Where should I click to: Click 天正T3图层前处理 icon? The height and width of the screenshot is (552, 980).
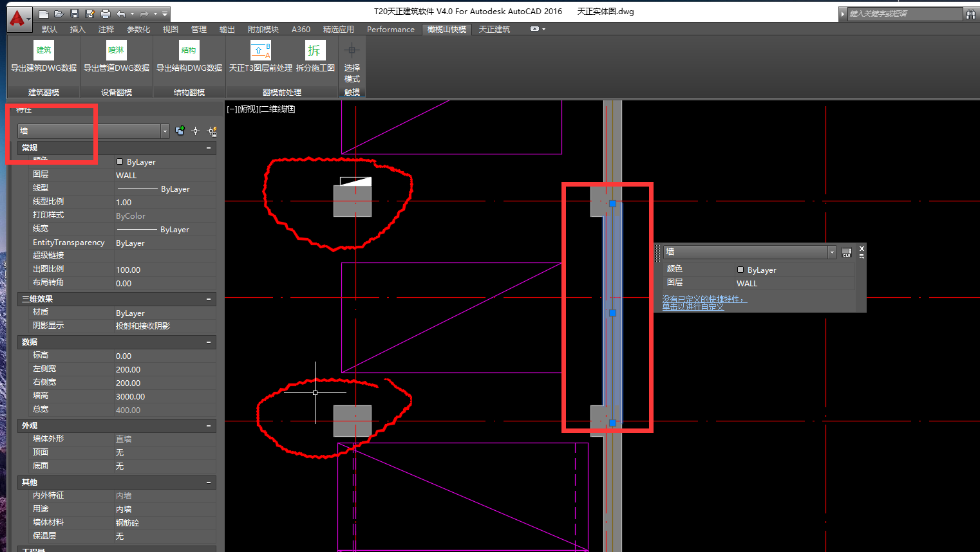(x=261, y=50)
